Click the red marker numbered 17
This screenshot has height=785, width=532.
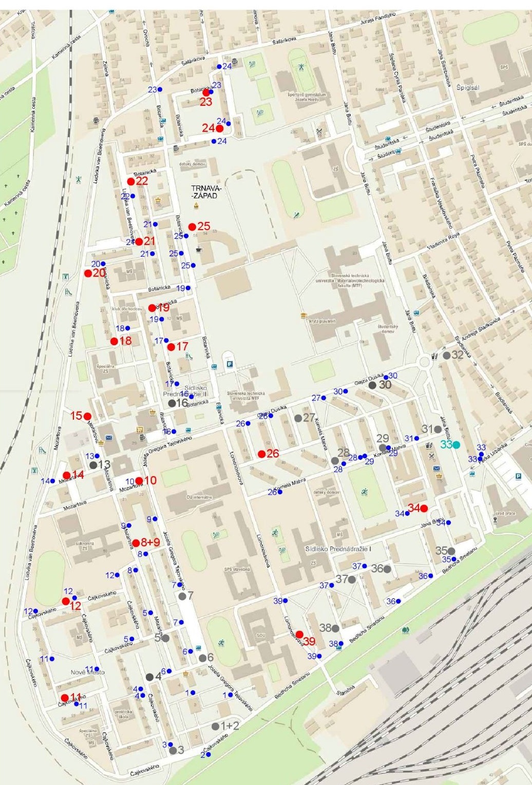click(x=170, y=347)
